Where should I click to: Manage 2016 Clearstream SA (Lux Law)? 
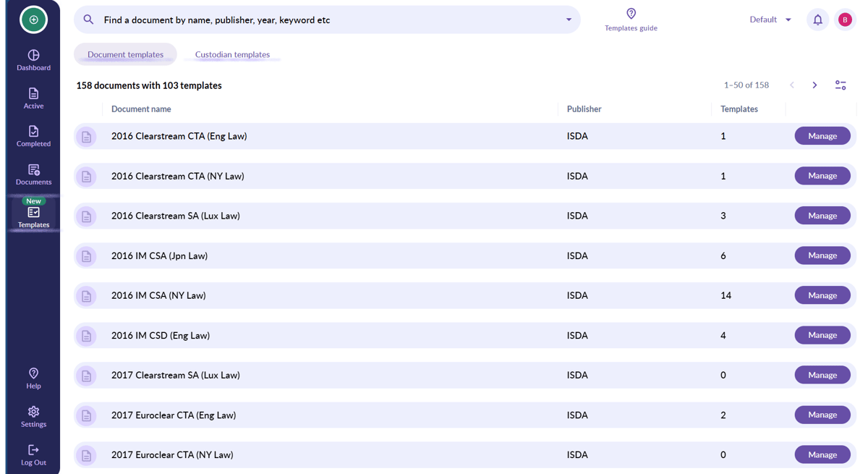[822, 216]
